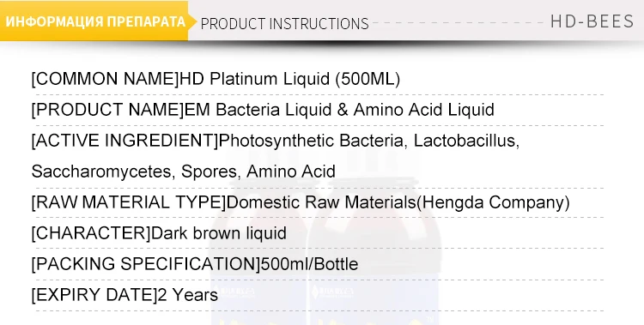Screen dimensions: 644x325
Task: Select the RAW MATERIAL TYPE label
Action: point(129,202)
